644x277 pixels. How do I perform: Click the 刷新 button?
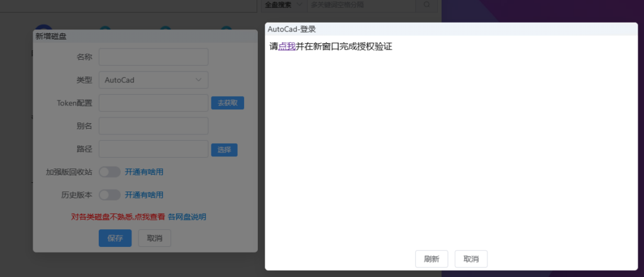[x=431, y=259]
